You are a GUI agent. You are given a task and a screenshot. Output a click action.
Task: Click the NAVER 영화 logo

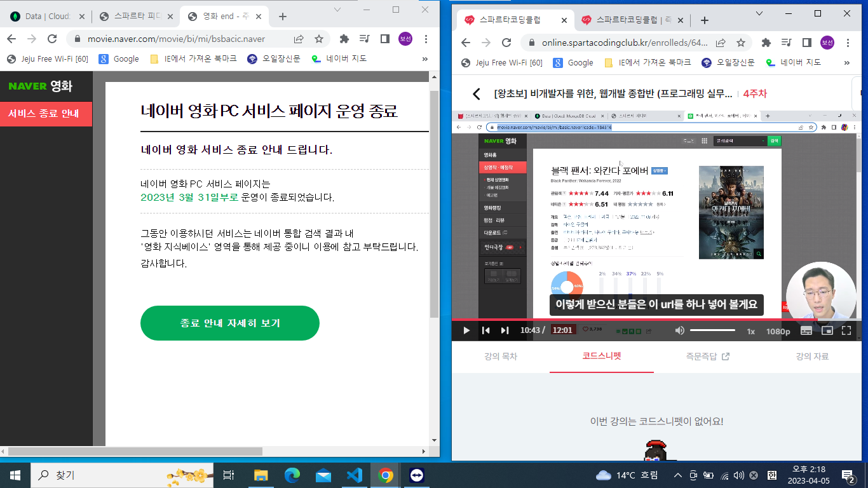click(41, 86)
